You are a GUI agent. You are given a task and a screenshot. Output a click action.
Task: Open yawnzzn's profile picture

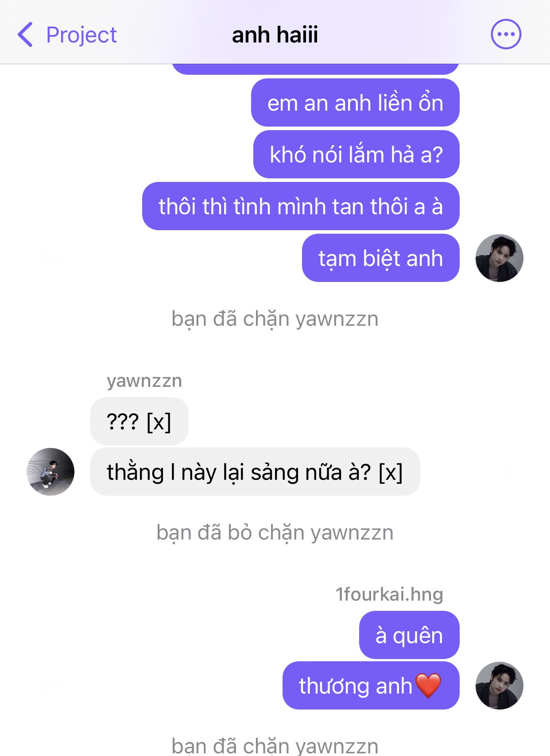click(50, 472)
